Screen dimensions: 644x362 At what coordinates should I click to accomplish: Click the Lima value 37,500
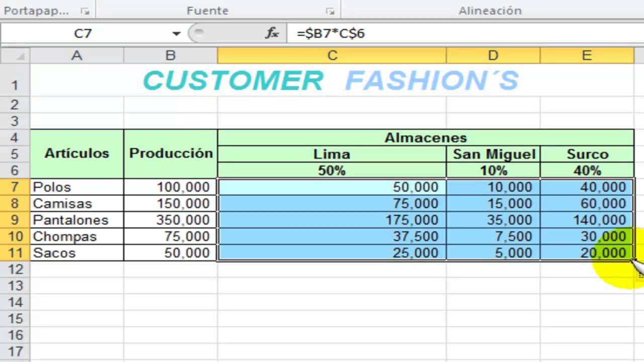click(x=332, y=236)
